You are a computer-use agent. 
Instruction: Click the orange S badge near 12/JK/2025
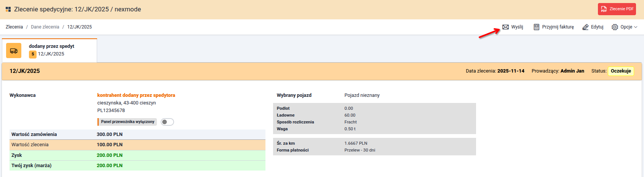pyautogui.click(x=33, y=54)
